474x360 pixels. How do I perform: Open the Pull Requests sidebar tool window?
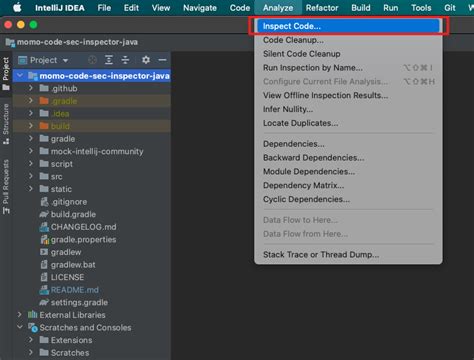click(x=6, y=186)
